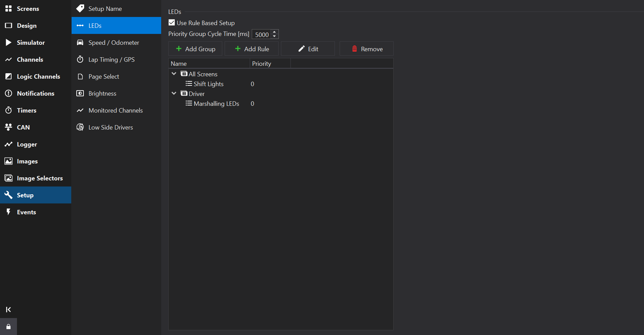Open the Logic Channels section
Image resolution: width=644 pixels, height=335 pixels.
[38, 76]
